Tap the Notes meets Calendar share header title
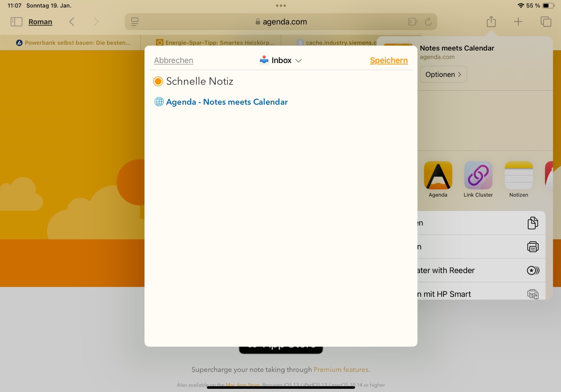Screen dimensions: 561x392 (457, 48)
